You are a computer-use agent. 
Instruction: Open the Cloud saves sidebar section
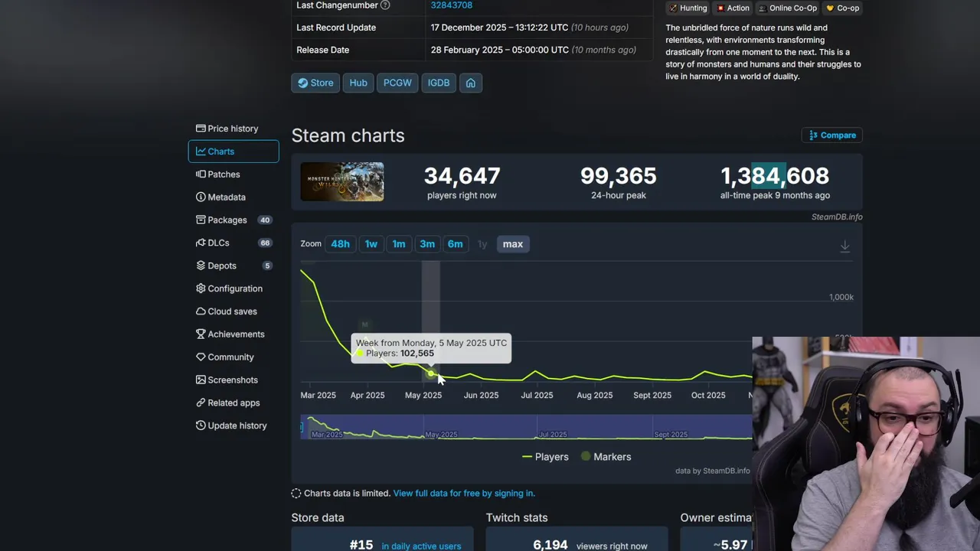[234, 311]
